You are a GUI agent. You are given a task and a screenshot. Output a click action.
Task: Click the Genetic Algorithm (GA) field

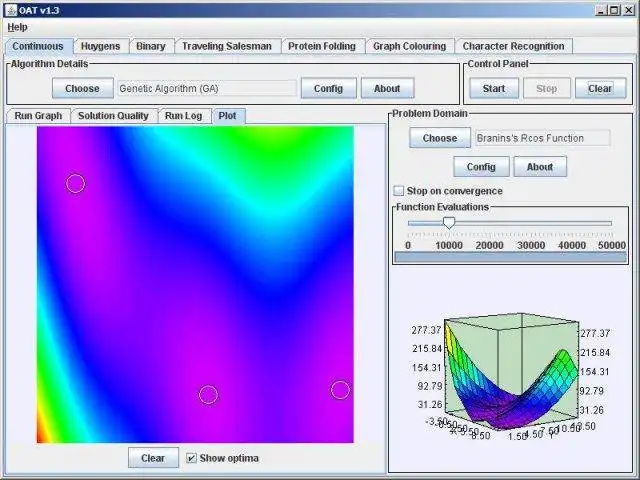pyautogui.click(x=207, y=88)
